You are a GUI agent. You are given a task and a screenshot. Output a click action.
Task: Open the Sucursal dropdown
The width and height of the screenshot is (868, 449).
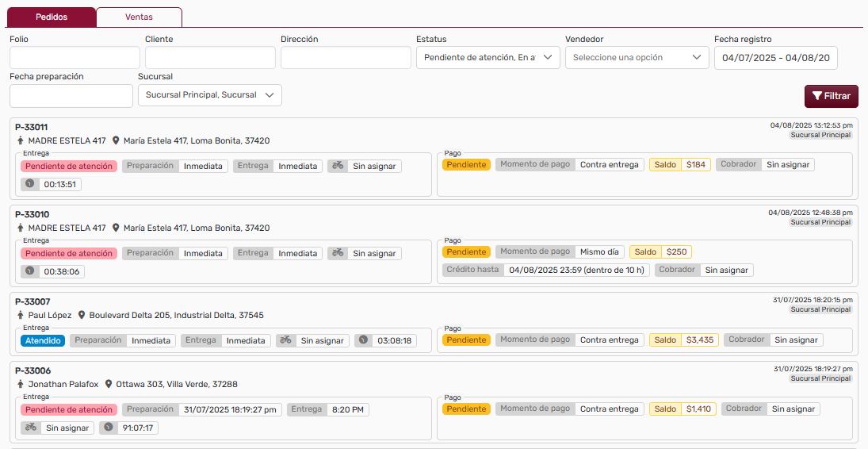coord(209,95)
